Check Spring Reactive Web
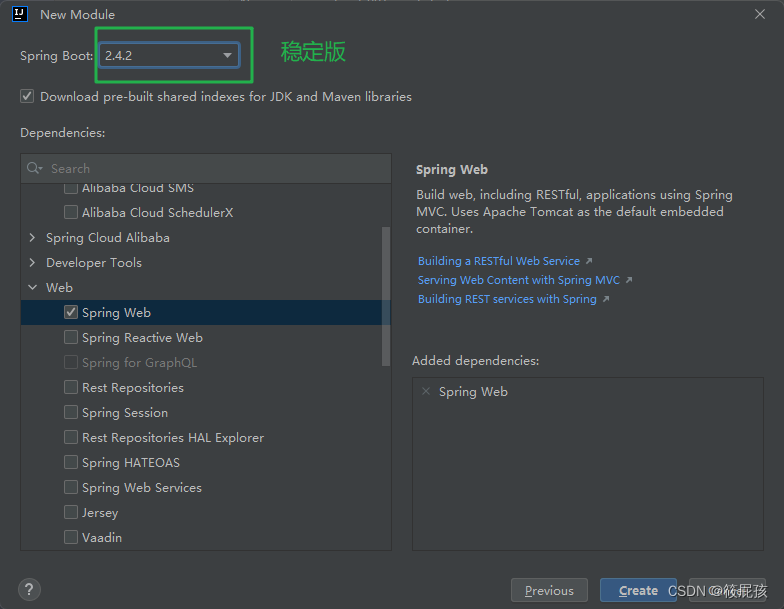This screenshot has height=609, width=784. [x=71, y=338]
